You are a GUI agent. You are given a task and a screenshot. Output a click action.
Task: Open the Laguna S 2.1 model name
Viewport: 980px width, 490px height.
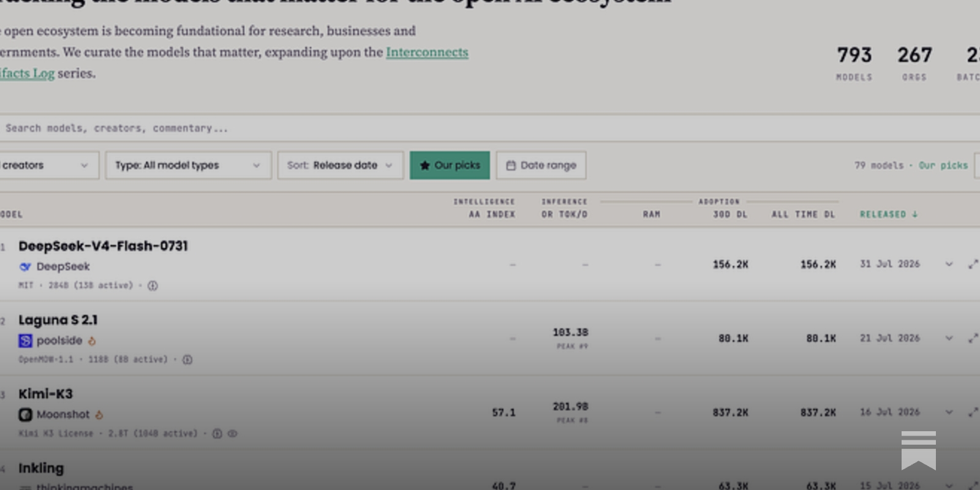tap(58, 320)
